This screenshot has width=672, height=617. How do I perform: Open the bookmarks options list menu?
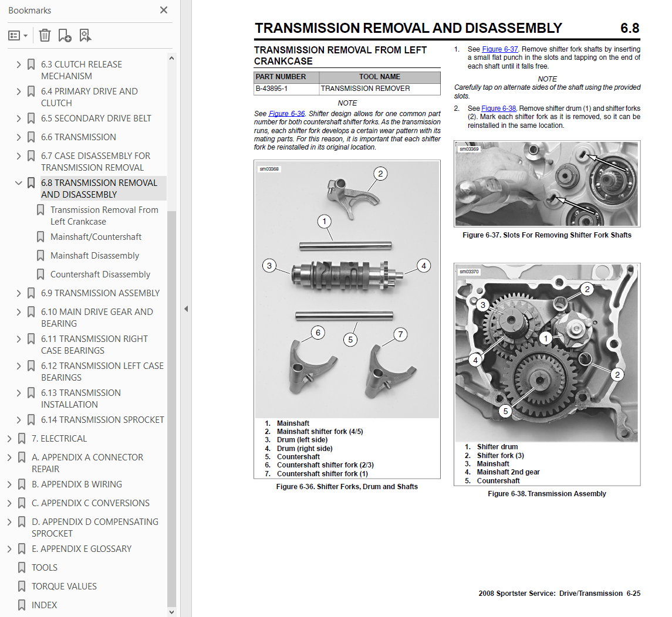[x=18, y=36]
